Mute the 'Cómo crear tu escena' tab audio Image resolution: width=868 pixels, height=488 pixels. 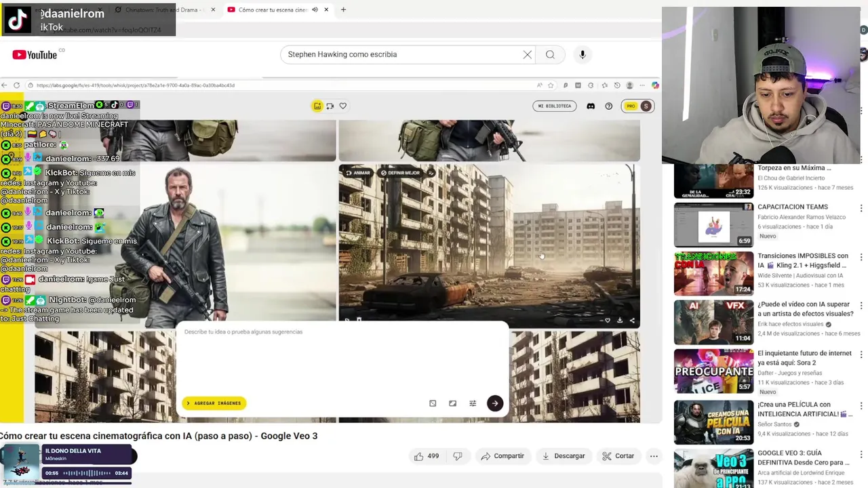click(315, 9)
